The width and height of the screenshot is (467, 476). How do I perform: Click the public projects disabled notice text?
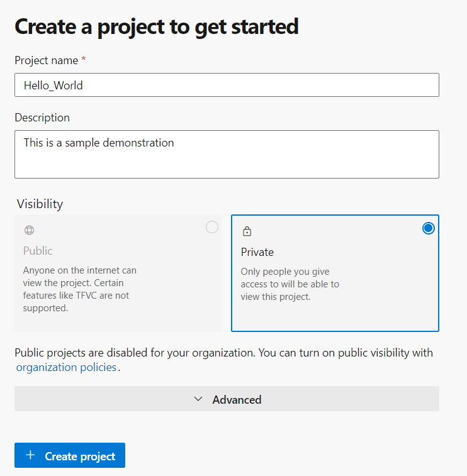pos(223,353)
